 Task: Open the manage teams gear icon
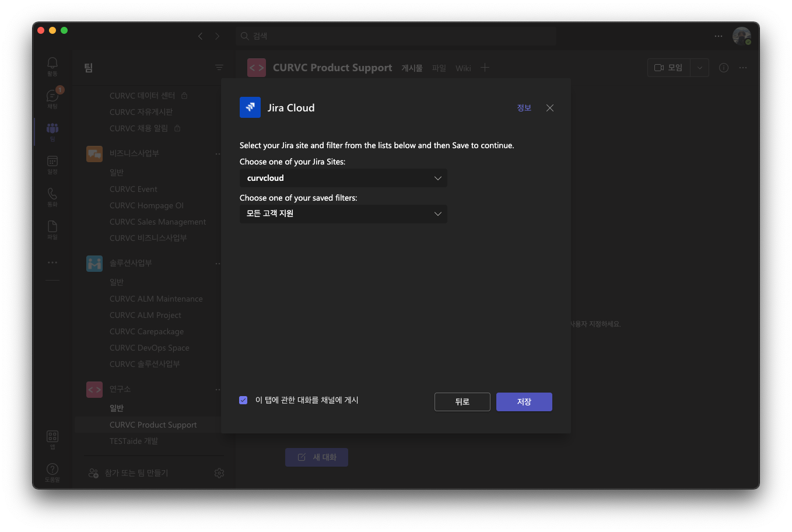219,473
